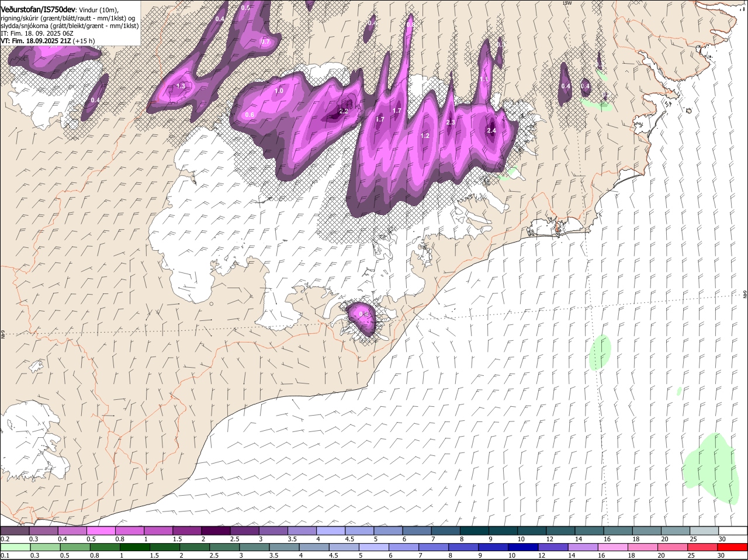
Task: Pick the snow legend swatch between 8 and 9
Action: 475,531
